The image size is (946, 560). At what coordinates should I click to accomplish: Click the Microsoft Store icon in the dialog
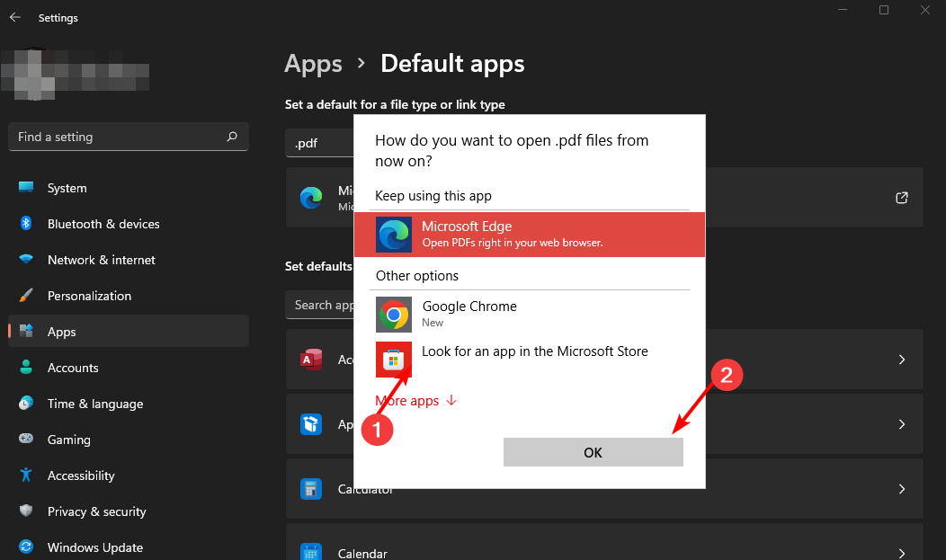tap(393, 360)
